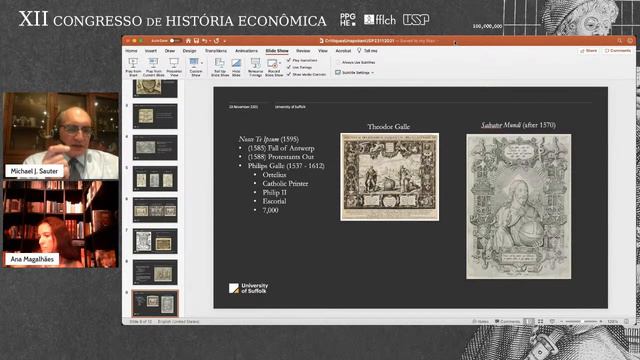Click the 'Theodor Galle' caption
Viewport: 640px width, 360px height.
(x=389, y=127)
